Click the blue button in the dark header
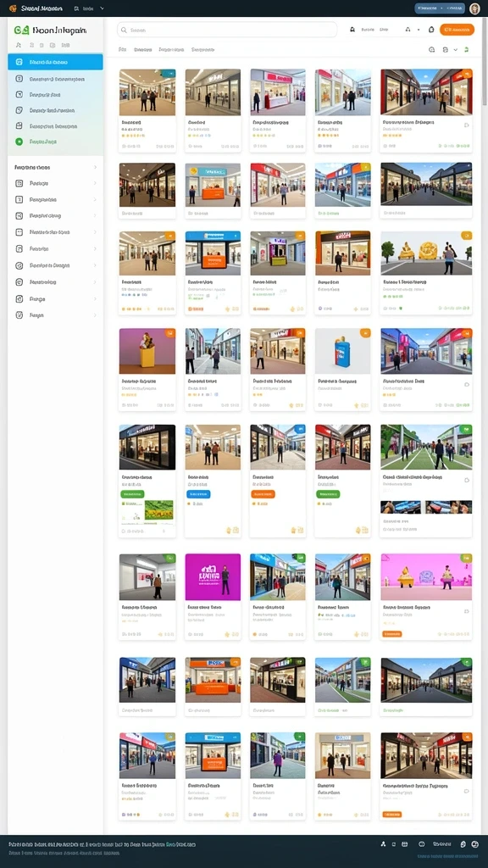488x868 pixels. [440, 8]
